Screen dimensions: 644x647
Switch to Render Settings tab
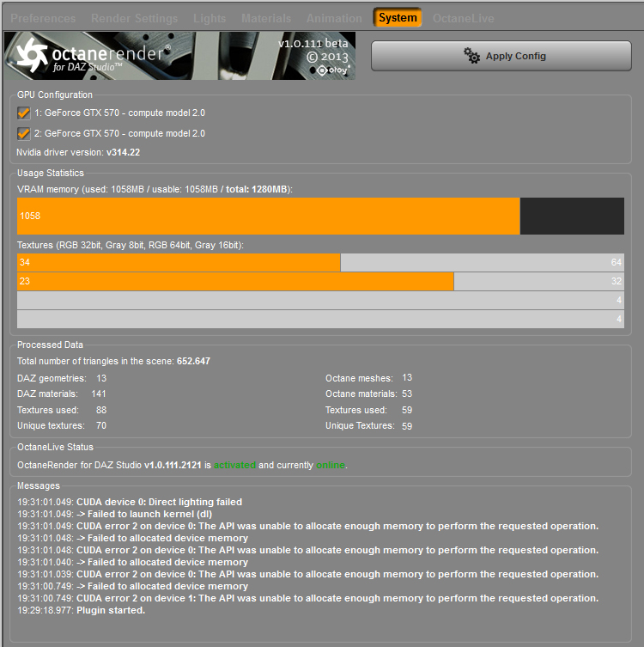tap(134, 18)
